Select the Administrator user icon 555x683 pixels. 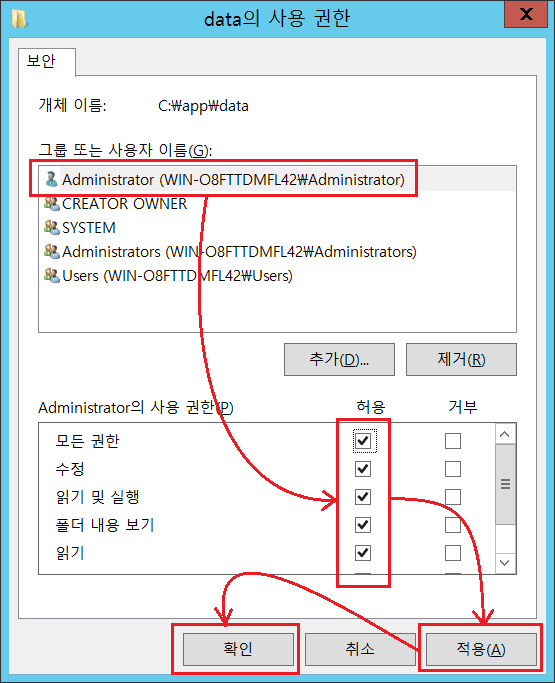[51, 179]
